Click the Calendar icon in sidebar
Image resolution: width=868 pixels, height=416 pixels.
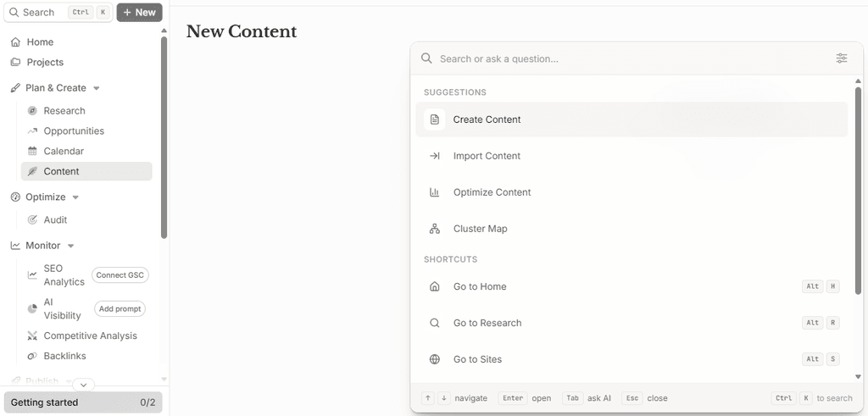33,151
